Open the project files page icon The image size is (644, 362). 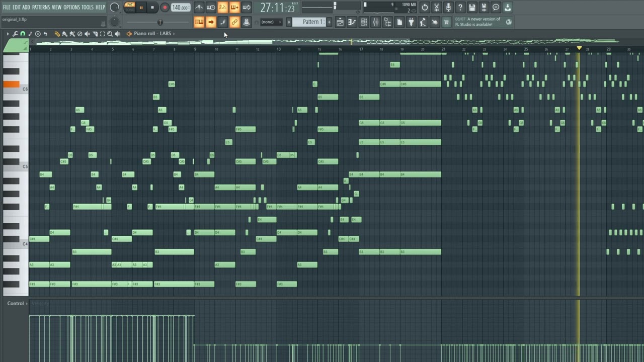399,22
